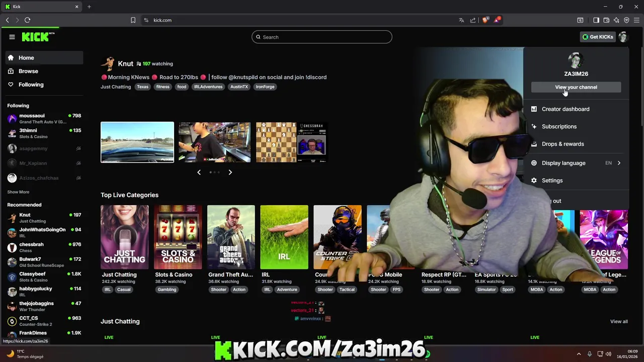
Task: Open the Grand Theft Auto category card
Action: 231,237
